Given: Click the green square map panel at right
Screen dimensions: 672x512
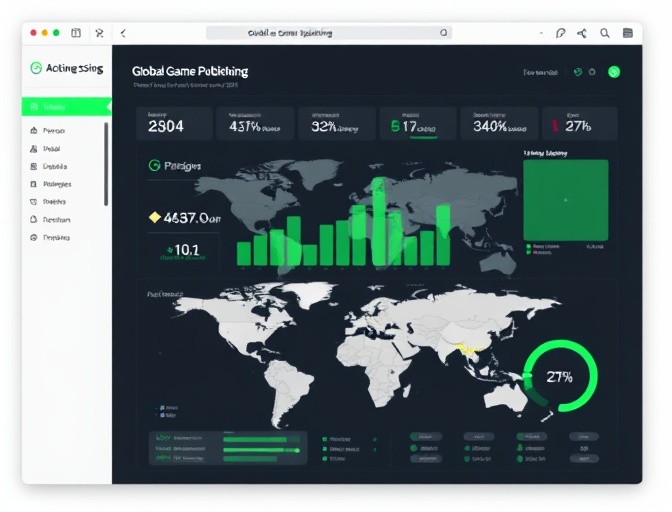Looking at the screenshot, I should [x=565, y=200].
